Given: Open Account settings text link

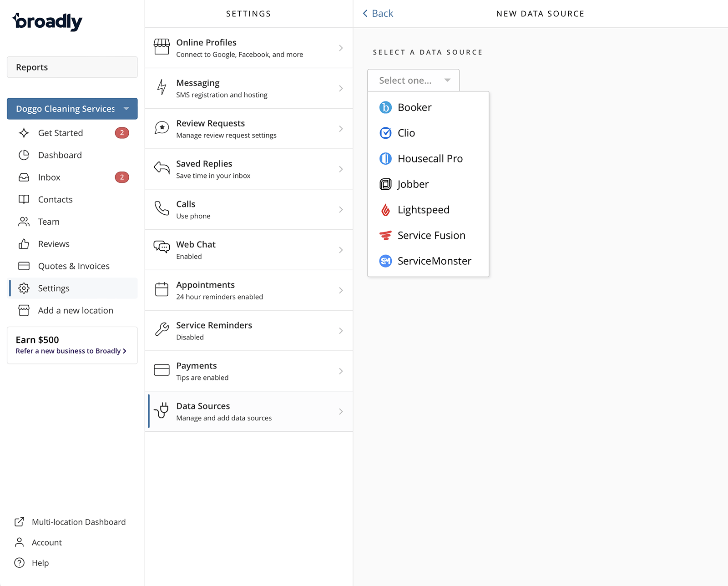Looking at the screenshot, I should 47,542.
